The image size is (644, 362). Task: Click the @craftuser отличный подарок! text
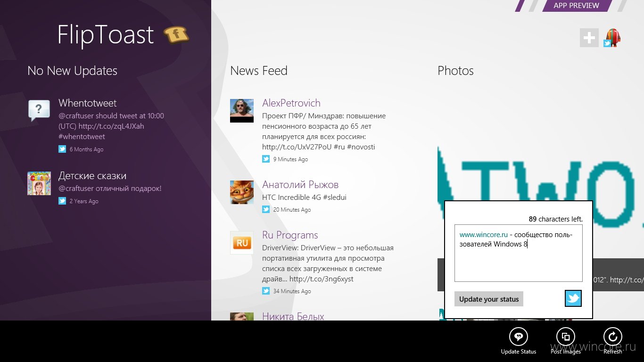point(110,189)
